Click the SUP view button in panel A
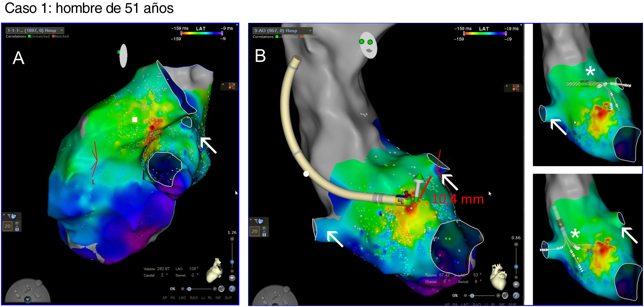Image resolution: width=644 pixels, height=307 pixels. [x=228, y=298]
